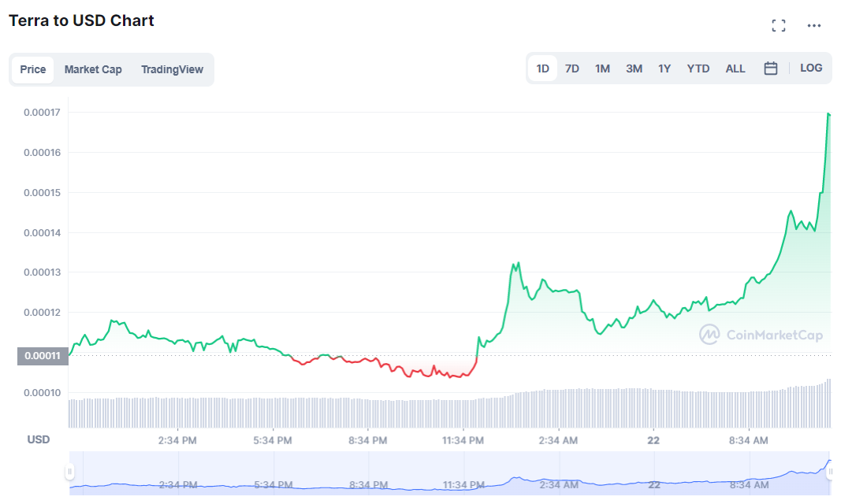Select the ALL time range
This screenshot has width=841, height=504.
click(x=735, y=69)
